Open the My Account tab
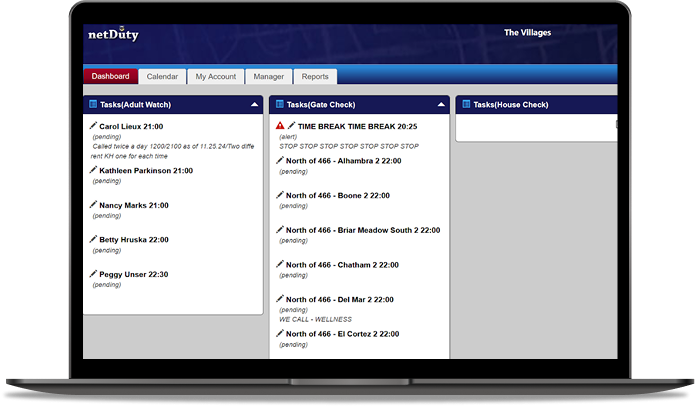The image size is (695, 406). pos(216,76)
